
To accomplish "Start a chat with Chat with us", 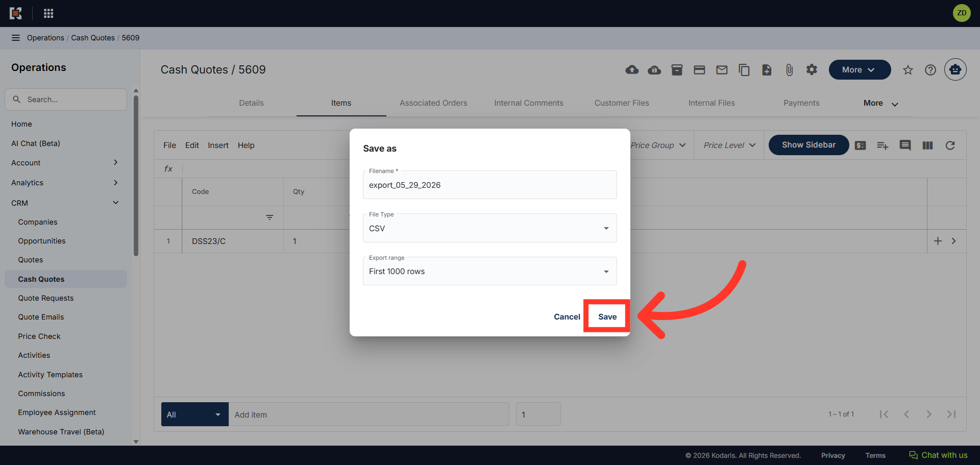I will pos(938,455).
